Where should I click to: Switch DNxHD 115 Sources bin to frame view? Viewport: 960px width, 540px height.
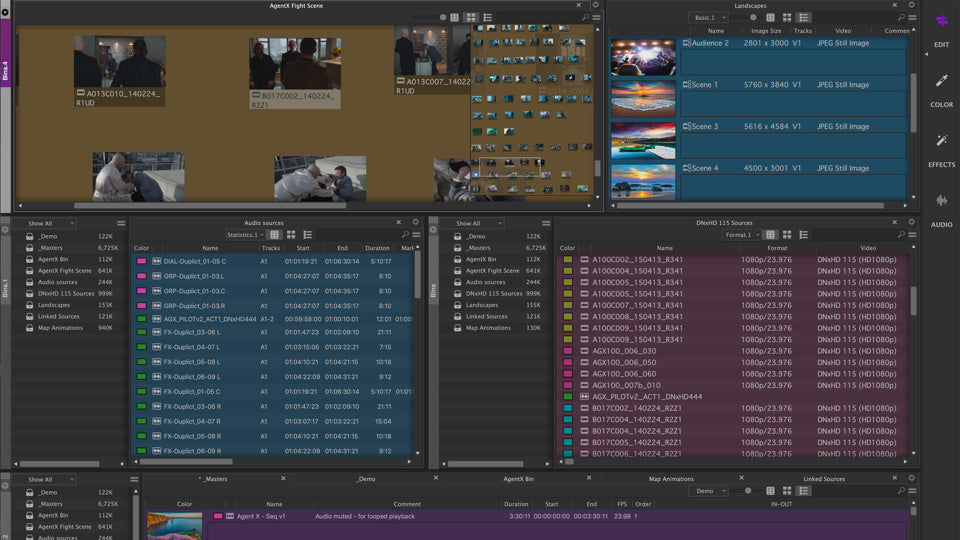coord(787,235)
